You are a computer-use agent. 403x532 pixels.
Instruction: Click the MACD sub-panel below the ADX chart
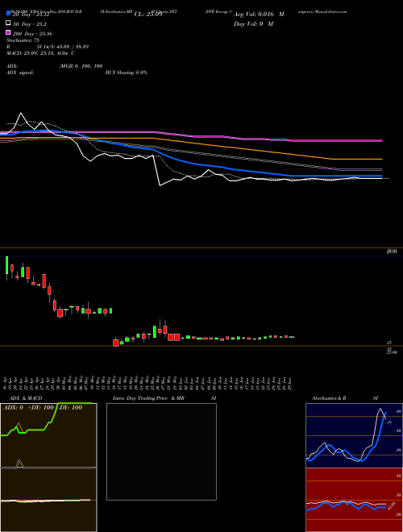[x=48, y=500]
